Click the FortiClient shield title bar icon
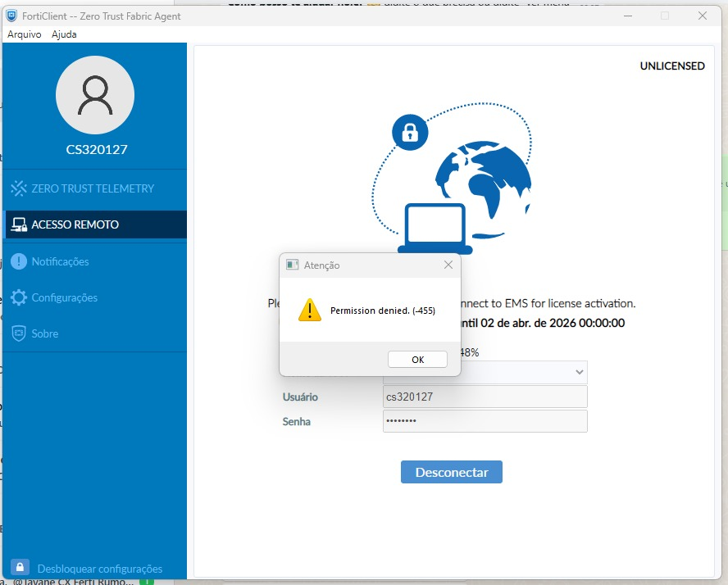 [x=11, y=16]
